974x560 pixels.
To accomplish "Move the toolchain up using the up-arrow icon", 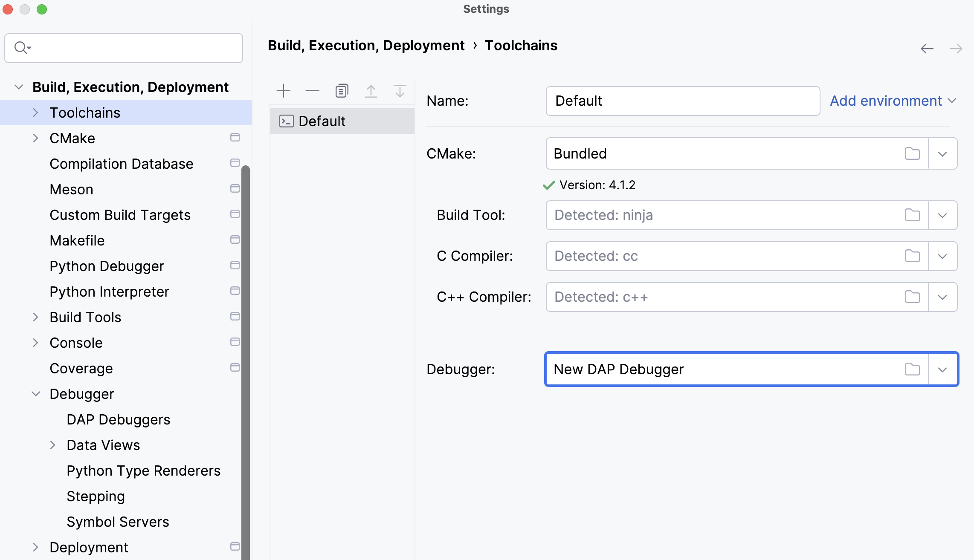I will pos(371,90).
